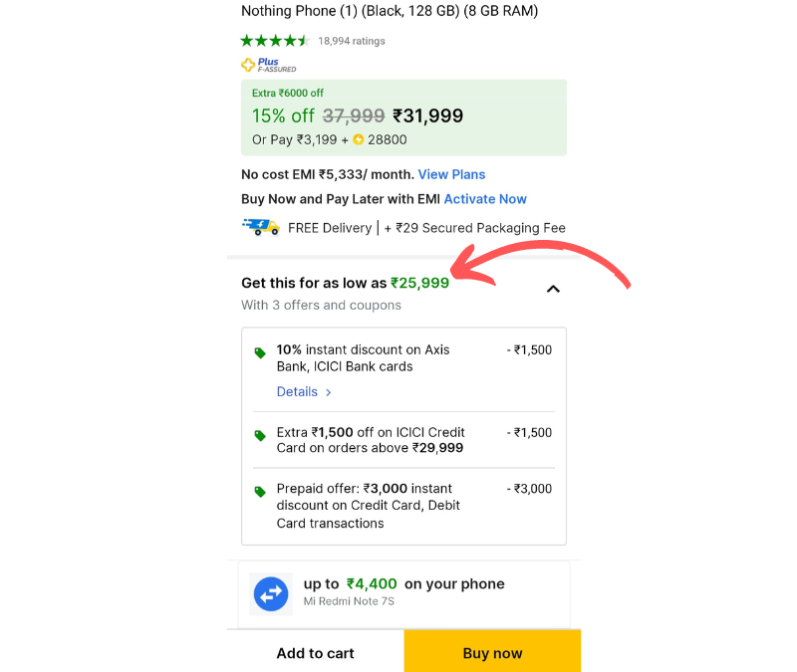Click the half-star in the rating row
Image resolution: width=797 pixels, height=672 pixels.
click(305, 41)
